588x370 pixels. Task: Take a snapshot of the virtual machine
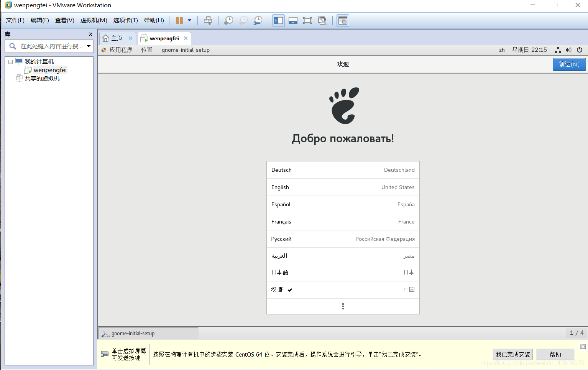click(228, 20)
